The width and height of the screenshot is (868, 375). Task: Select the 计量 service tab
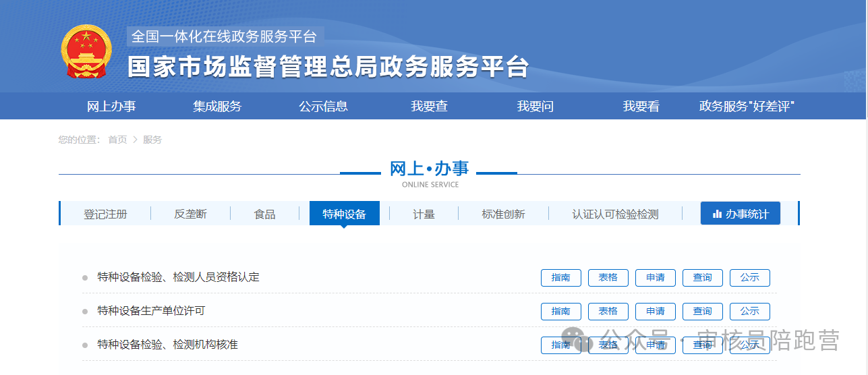pyautogui.click(x=424, y=214)
